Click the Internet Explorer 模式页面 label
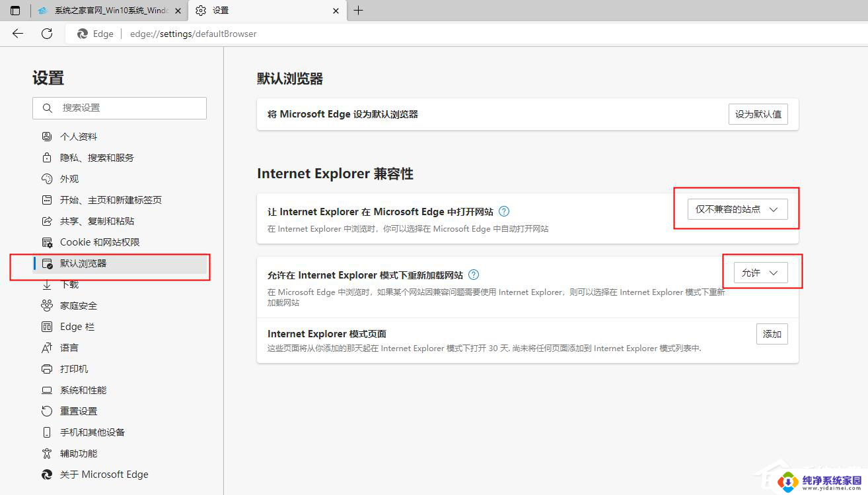The width and height of the screenshot is (868, 495). click(x=327, y=334)
